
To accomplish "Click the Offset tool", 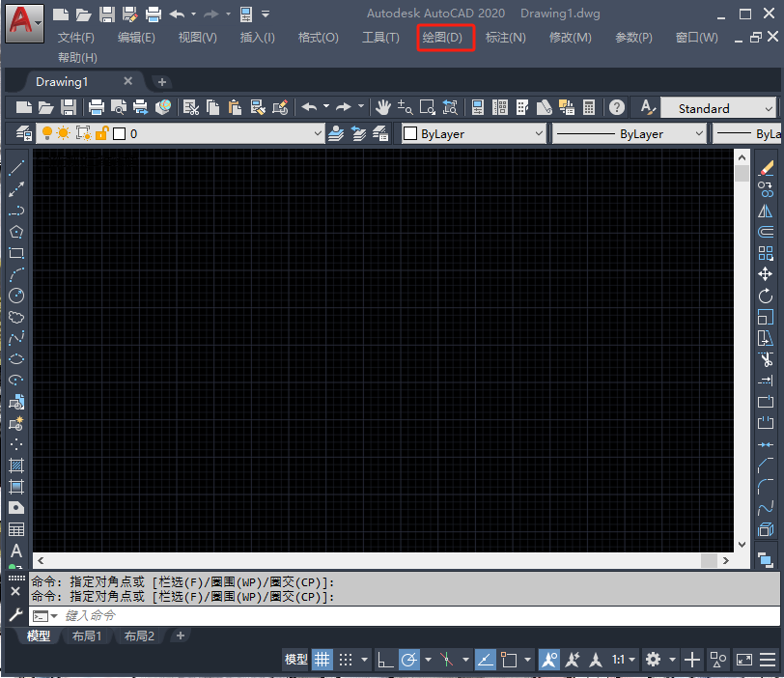I will pyautogui.click(x=766, y=232).
